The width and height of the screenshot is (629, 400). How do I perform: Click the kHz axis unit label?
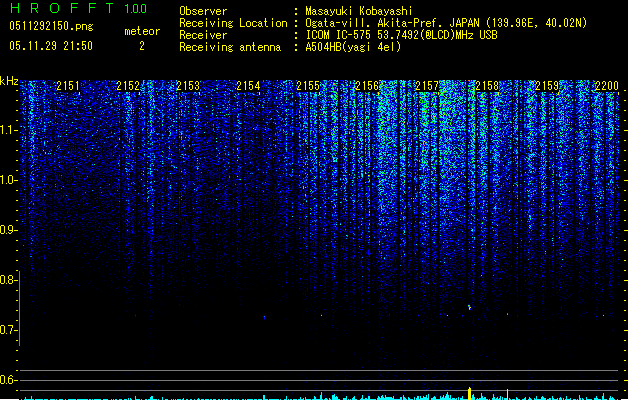click(9, 81)
